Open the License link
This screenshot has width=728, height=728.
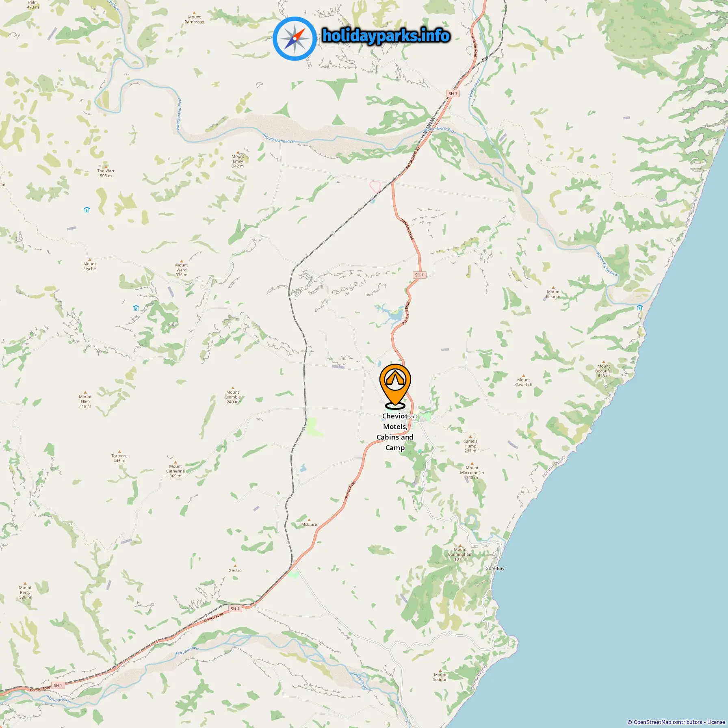point(716,722)
